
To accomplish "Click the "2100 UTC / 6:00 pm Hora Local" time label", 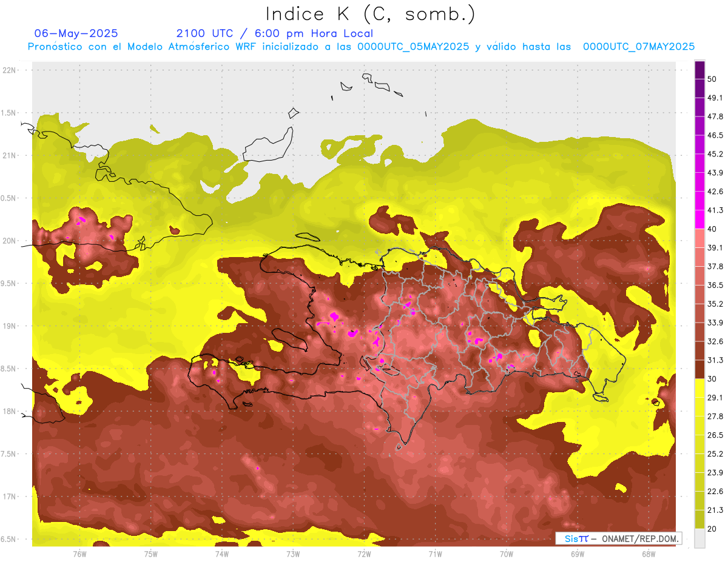I will point(275,33).
